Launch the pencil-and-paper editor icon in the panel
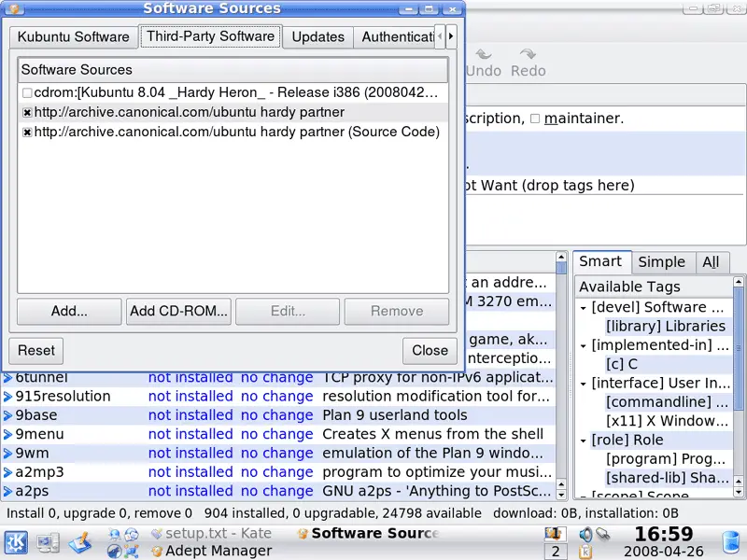This screenshot has width=747, height=560. (x=79, y=543)
